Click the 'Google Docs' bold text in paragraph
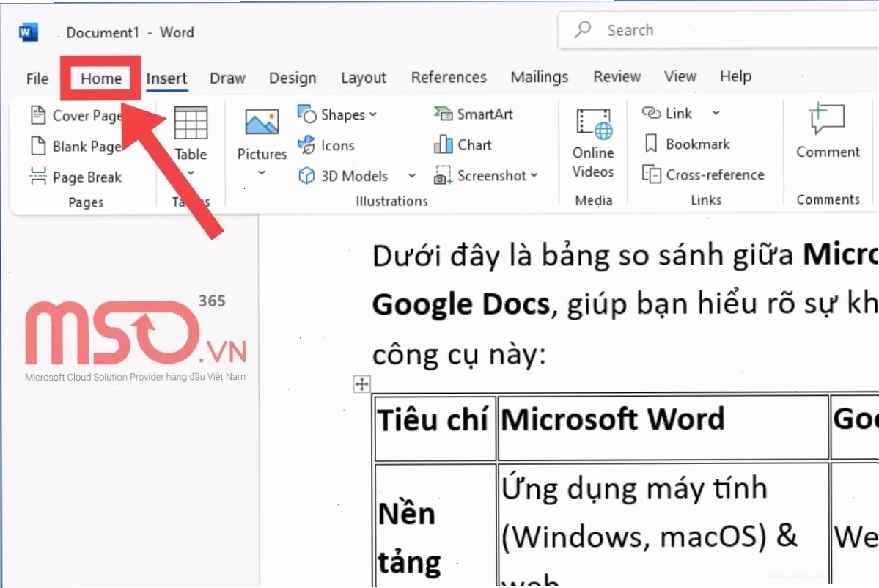Image resolution: width=879 pixels, height=588 pixels. coord(461,304)
